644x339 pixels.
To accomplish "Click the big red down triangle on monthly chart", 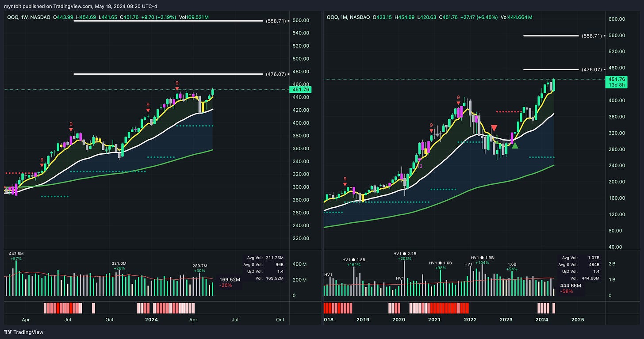I will point(494,128).
